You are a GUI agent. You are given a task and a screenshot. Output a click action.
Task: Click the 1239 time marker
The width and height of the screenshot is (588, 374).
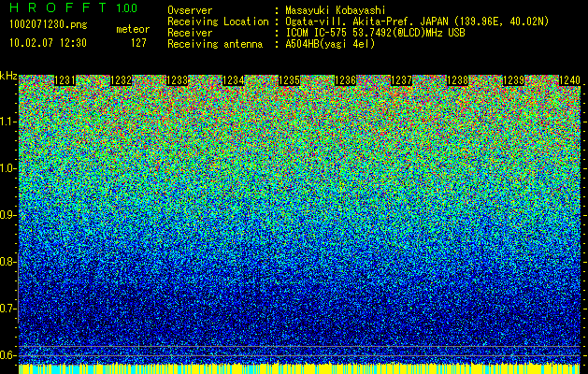(513, 80)
